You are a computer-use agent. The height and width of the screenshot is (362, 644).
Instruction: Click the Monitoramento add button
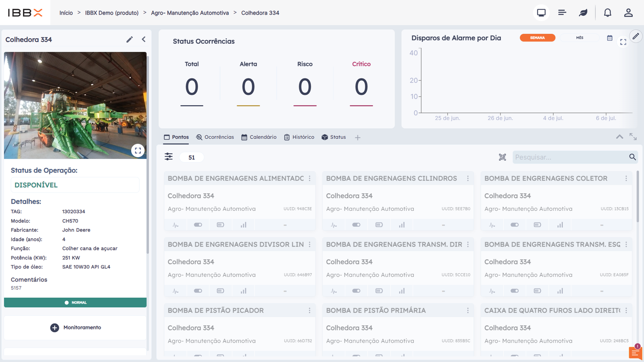pyautogui.click(x=75, y=327)
